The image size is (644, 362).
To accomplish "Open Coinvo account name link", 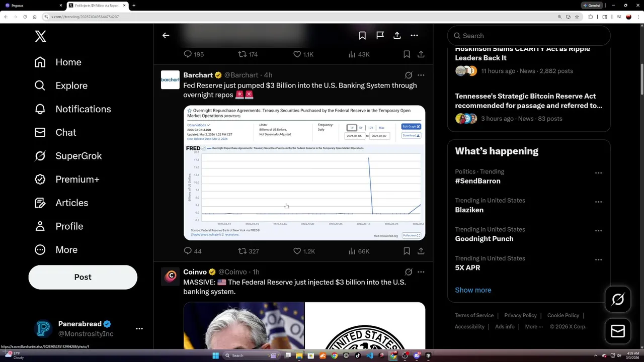I will pos(195,272).
